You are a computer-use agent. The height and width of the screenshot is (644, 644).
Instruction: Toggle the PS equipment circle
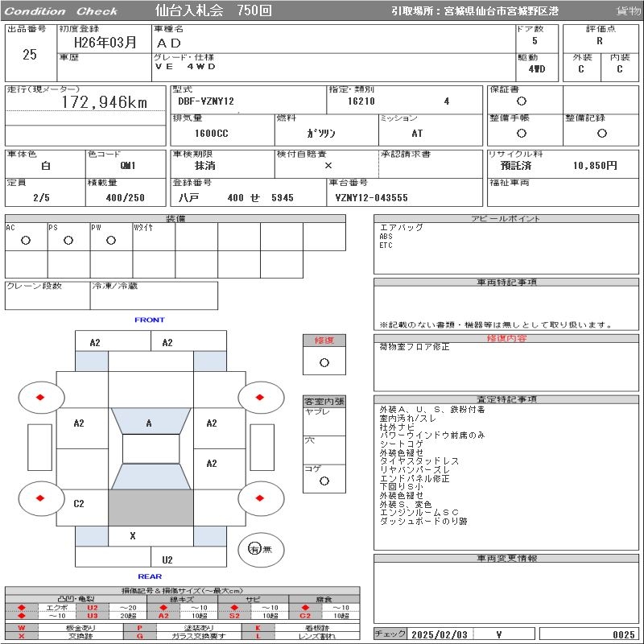(68, 241)
